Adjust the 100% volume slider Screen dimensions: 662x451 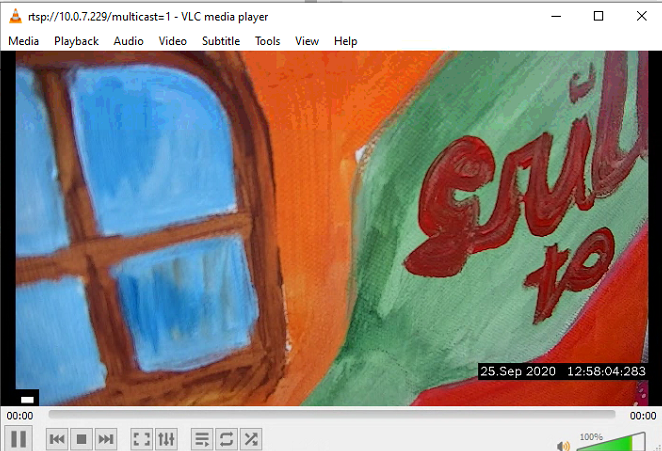click(611, 442)
